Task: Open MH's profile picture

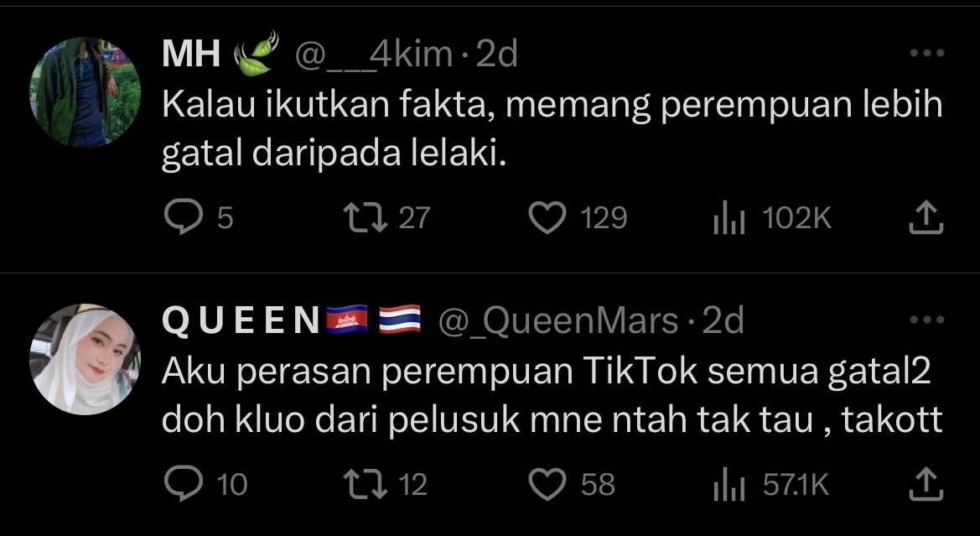Action: tap(85, 92)
